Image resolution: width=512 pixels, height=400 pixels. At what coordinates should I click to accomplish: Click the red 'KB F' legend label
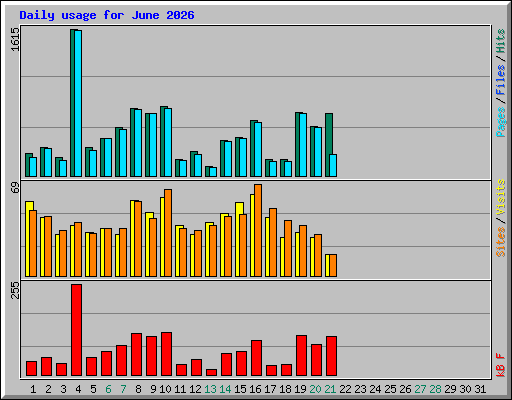point(500,365)
